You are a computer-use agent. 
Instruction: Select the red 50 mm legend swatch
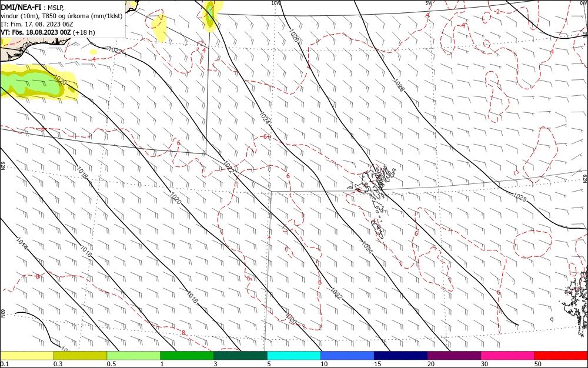(561, 356)
